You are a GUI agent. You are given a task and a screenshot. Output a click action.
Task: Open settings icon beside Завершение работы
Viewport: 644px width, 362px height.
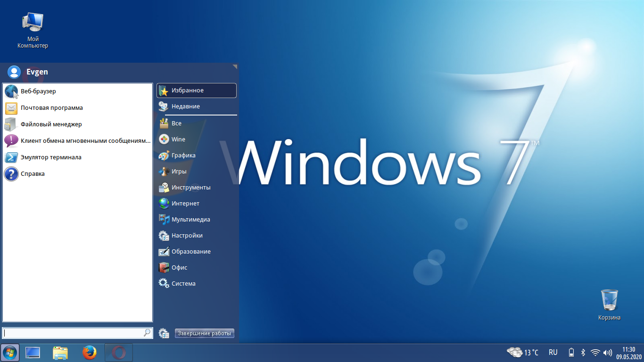pos(164,333)
